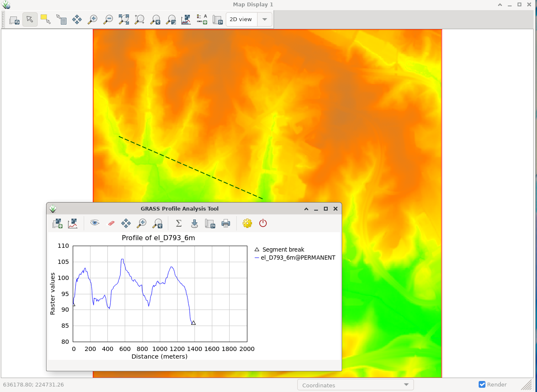Click the 'Raster values' axis label
The image size is (537, 392).
point(52,293)
